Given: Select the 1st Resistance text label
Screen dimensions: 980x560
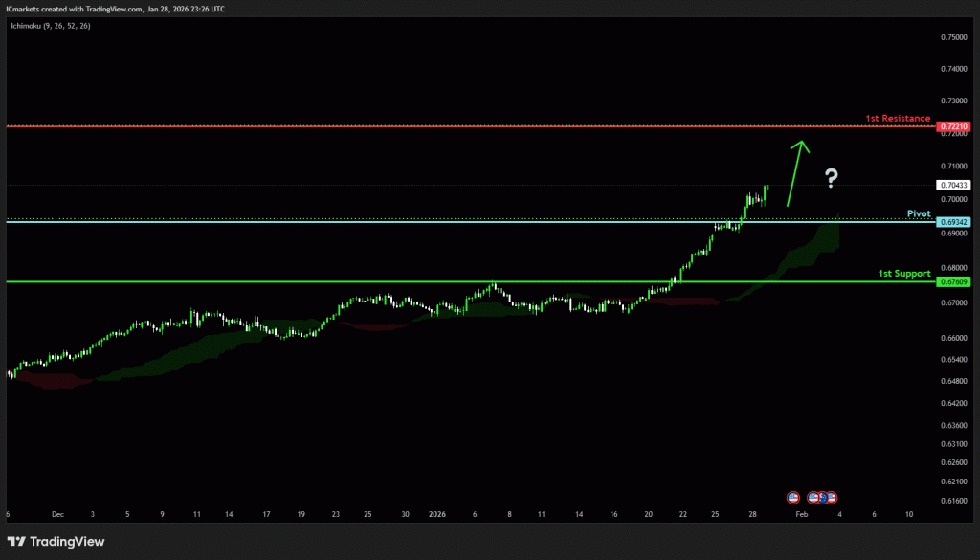Looking at the screenshot, I should 898,119.
